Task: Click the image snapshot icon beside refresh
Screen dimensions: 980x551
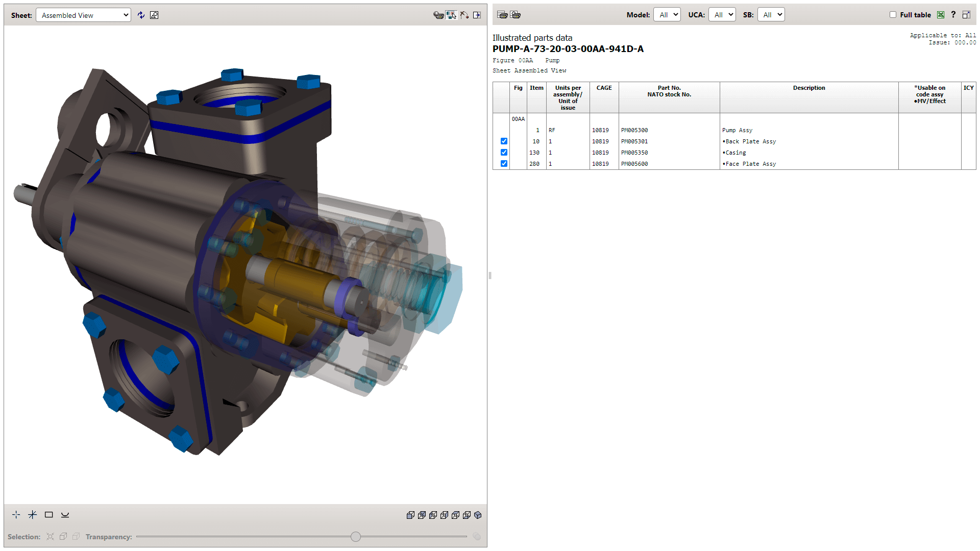Action: pyautogui.click(x=154, y=15)
